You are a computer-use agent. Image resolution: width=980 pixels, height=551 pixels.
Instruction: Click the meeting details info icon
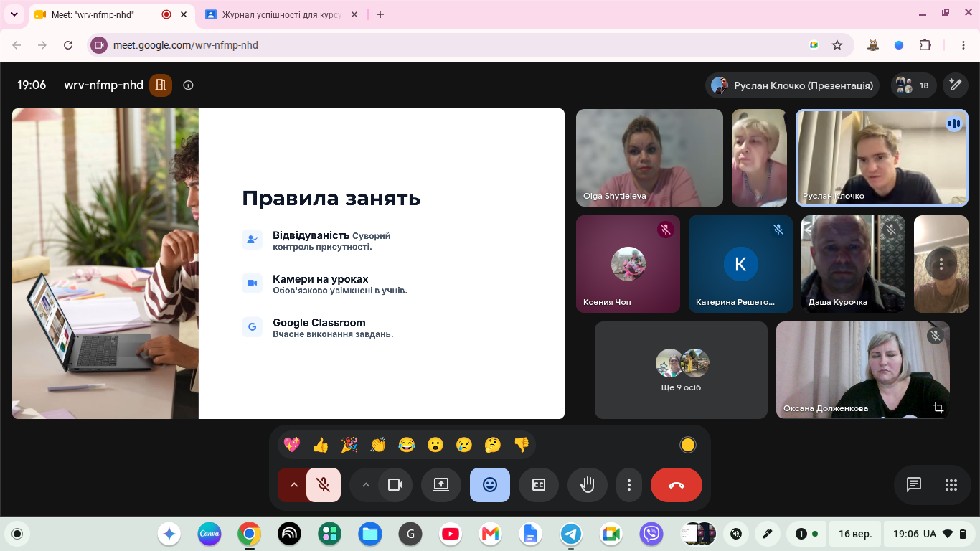188,85
